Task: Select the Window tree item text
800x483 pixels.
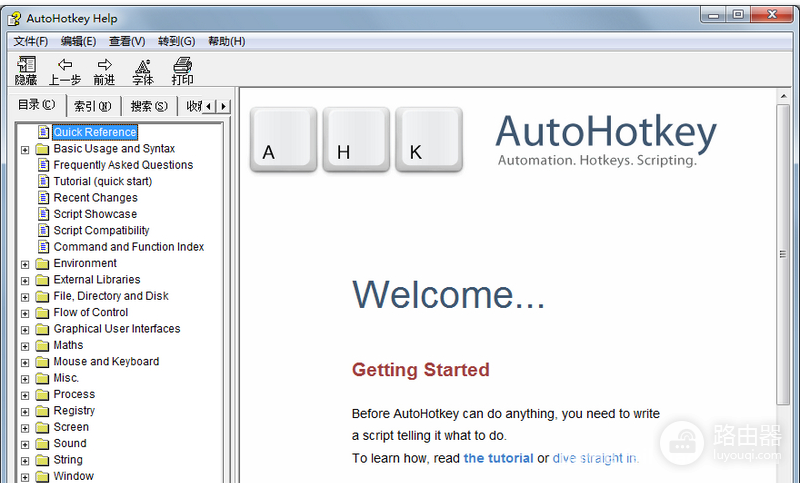Action: (x=73, y=476)
